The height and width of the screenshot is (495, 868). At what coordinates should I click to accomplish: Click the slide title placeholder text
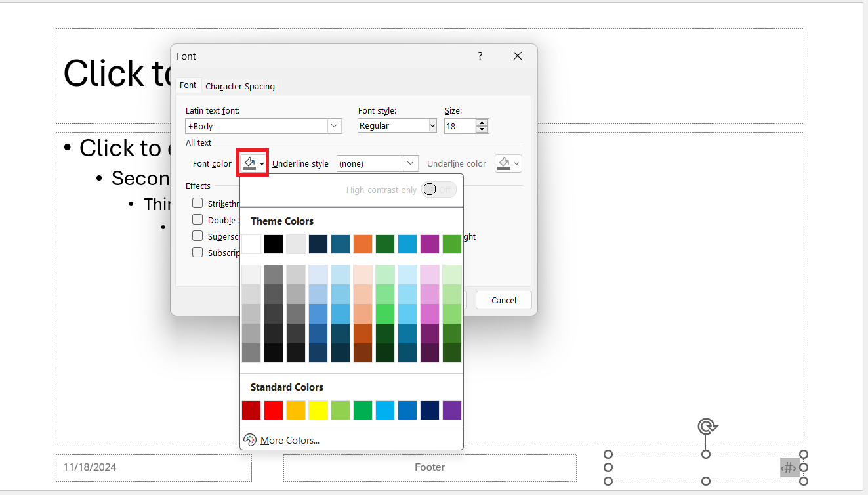click(x=118, y=74)
